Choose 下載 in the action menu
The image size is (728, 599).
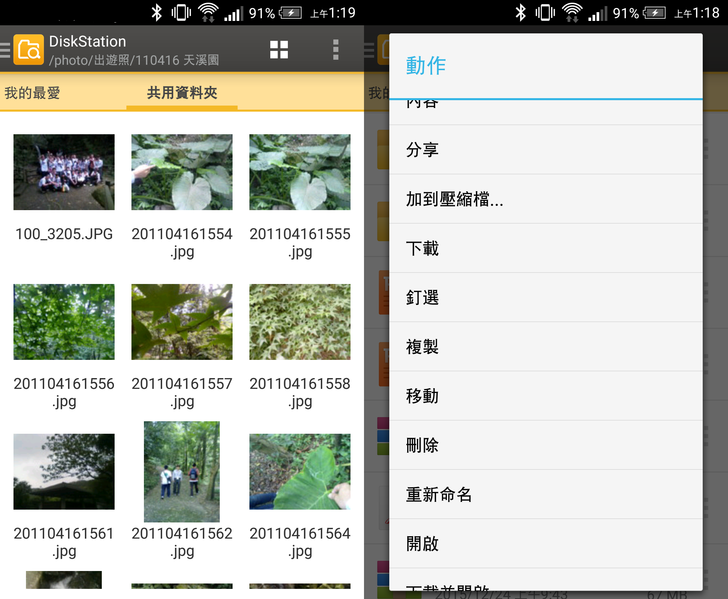pyautogui.click(x=546, y=248)
